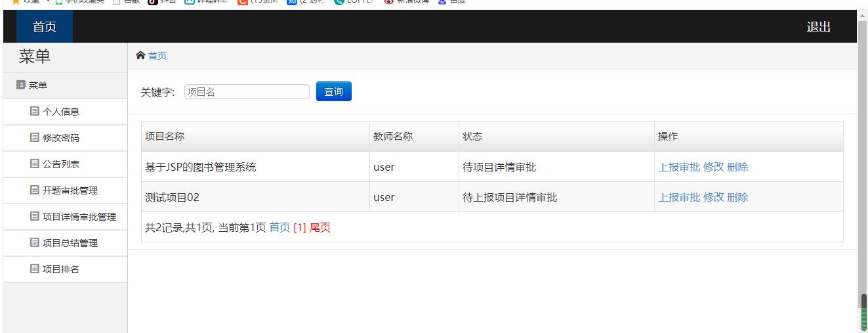Click the home icon in breadcrumb
The image size is (868, 333).
[140, 56]
